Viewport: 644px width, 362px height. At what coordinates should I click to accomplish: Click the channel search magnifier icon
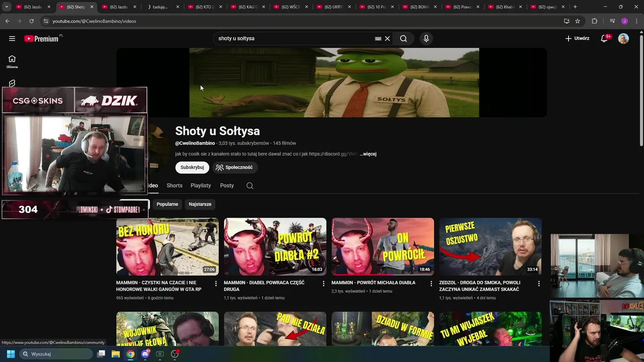(250, 186)
